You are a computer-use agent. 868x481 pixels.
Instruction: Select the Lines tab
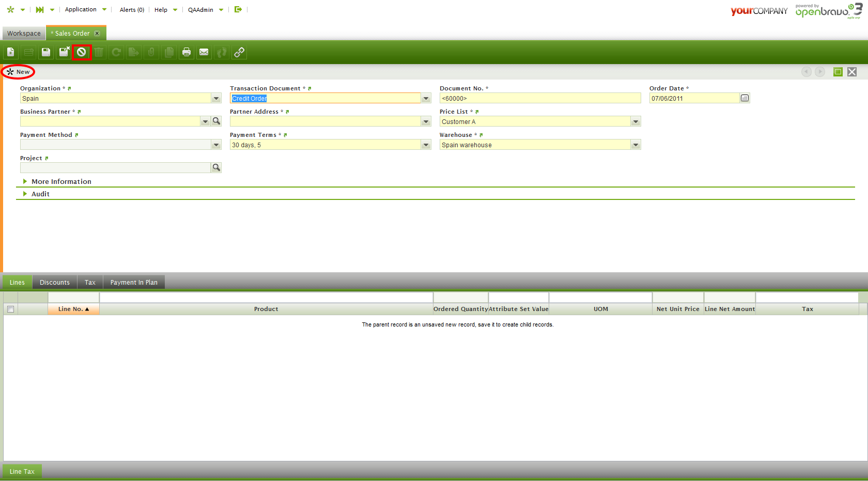tap(17, 282)
